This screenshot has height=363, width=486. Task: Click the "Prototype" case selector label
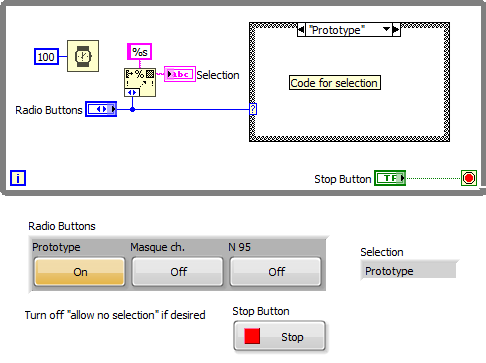coord(337,30)
